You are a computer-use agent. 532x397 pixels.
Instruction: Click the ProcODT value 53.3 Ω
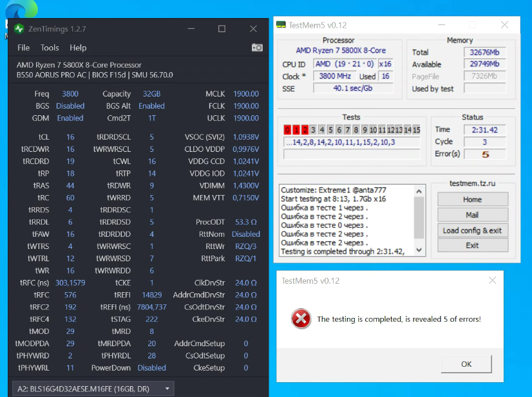[x=246, y=222]
